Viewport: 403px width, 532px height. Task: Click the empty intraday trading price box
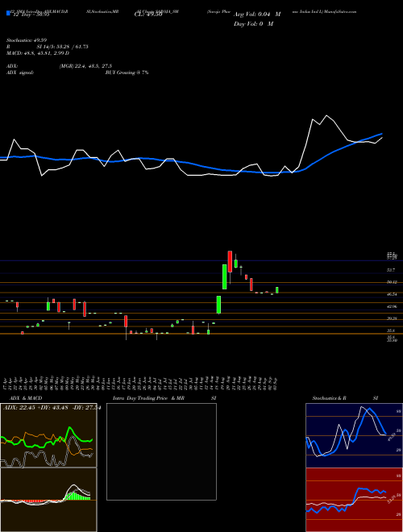tap(161, 451)
